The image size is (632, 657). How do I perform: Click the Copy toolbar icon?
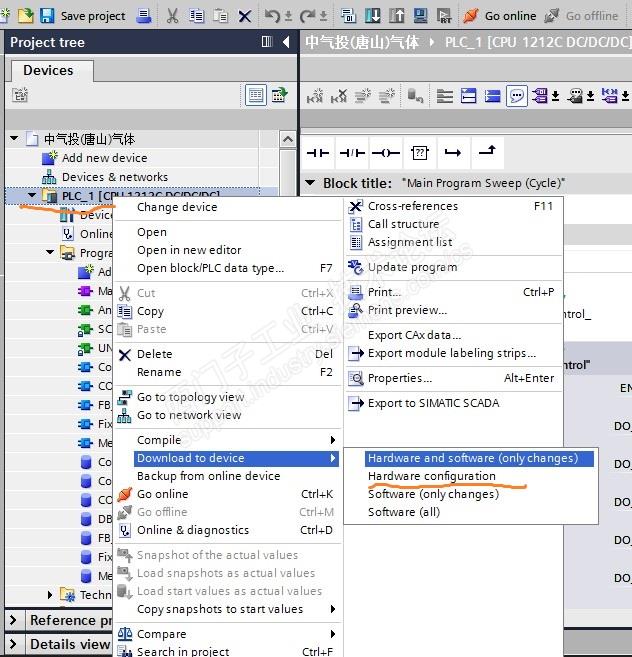(196, 16)
